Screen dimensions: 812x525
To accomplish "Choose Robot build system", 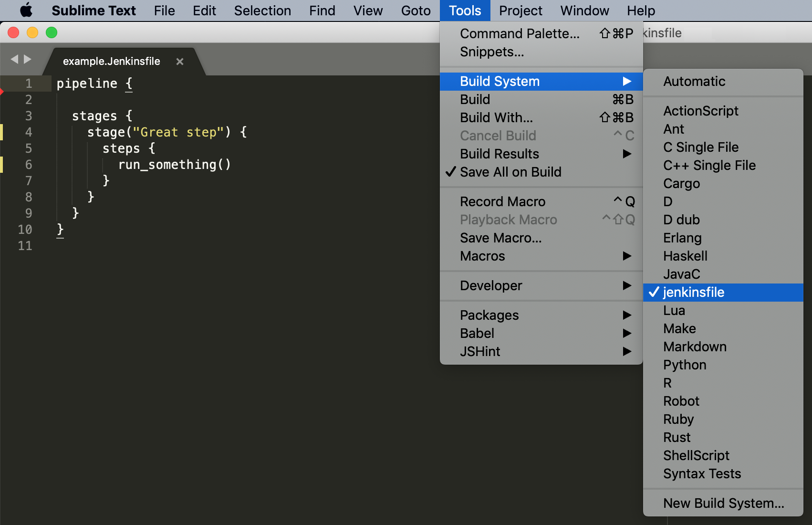I will click(723, 401).
